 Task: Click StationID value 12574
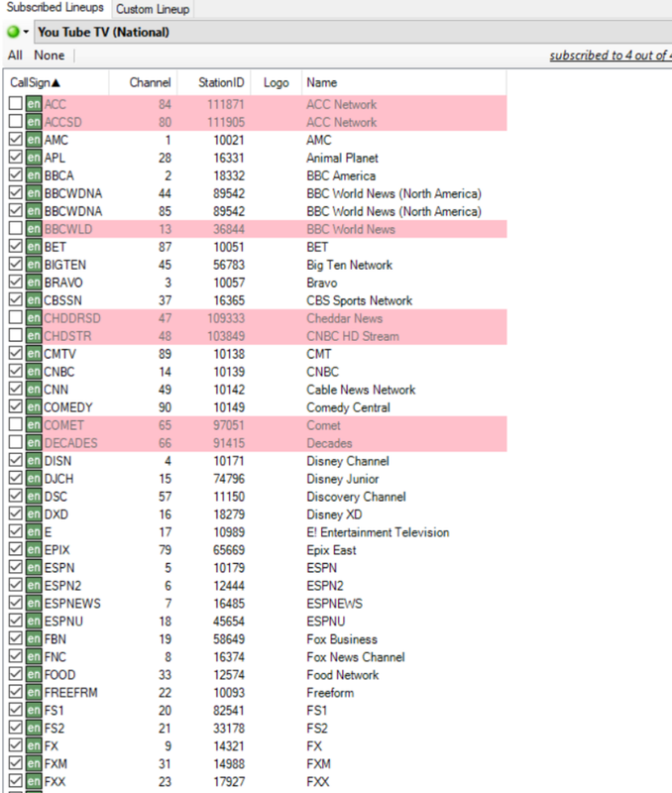[229, 675]
